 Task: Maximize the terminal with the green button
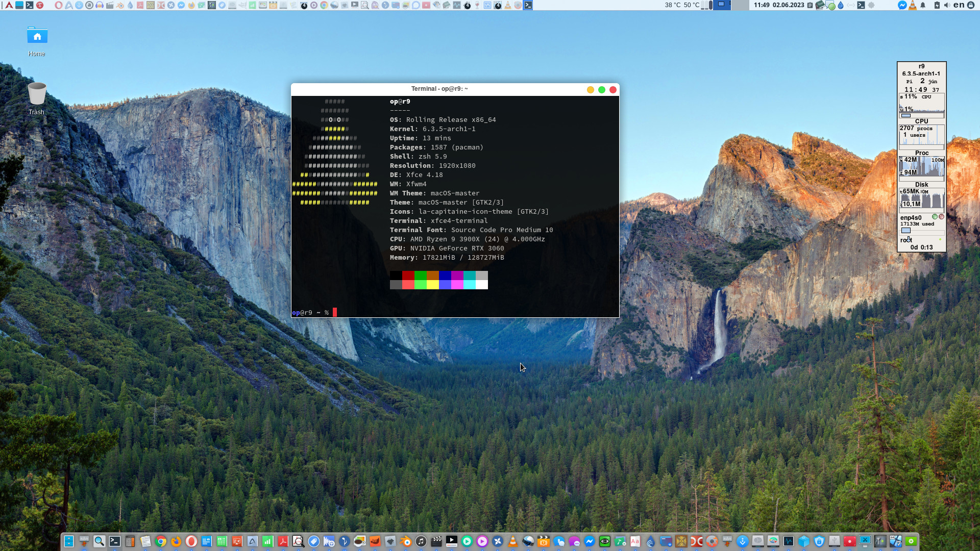[602, 90]
